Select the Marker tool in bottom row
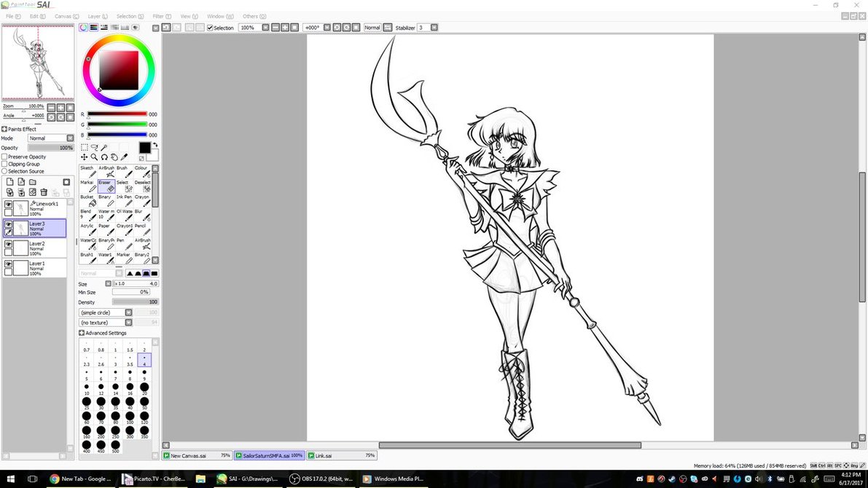This screenshot has width=868, height=488. click(x=125, y=258)
